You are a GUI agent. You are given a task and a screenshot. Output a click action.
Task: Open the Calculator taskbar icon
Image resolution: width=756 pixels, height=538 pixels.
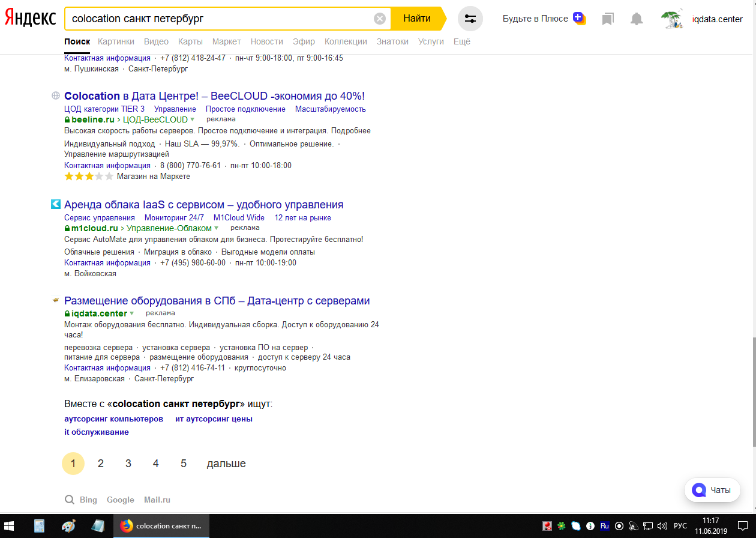tap(39, 526)
